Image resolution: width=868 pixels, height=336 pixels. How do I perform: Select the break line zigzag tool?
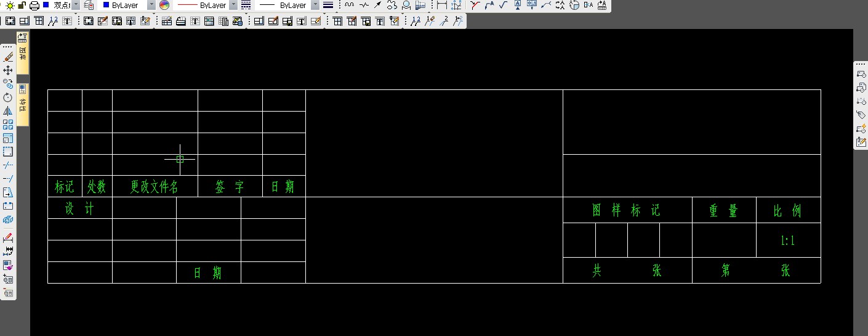coord(364,5)
